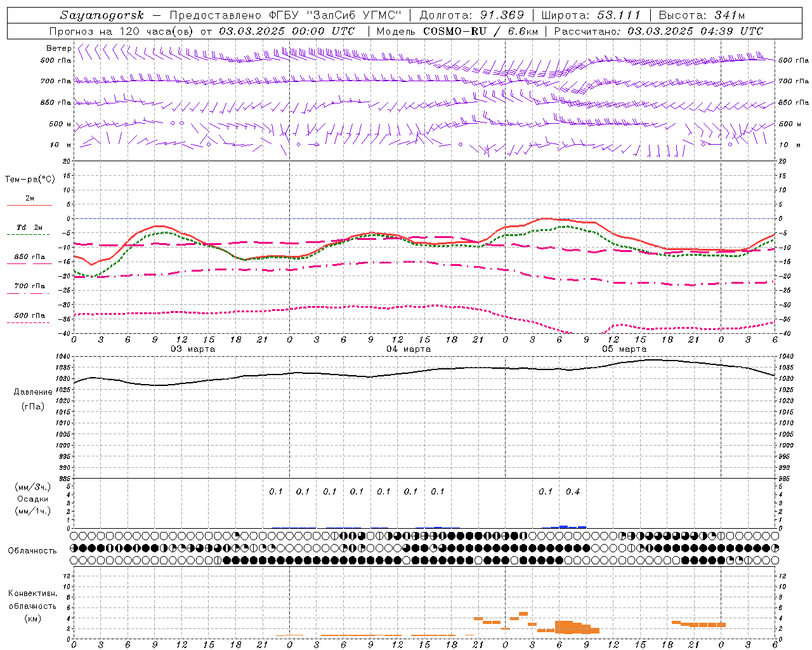
Task: Click the Осадки panel label
Action: pos(32,499)
